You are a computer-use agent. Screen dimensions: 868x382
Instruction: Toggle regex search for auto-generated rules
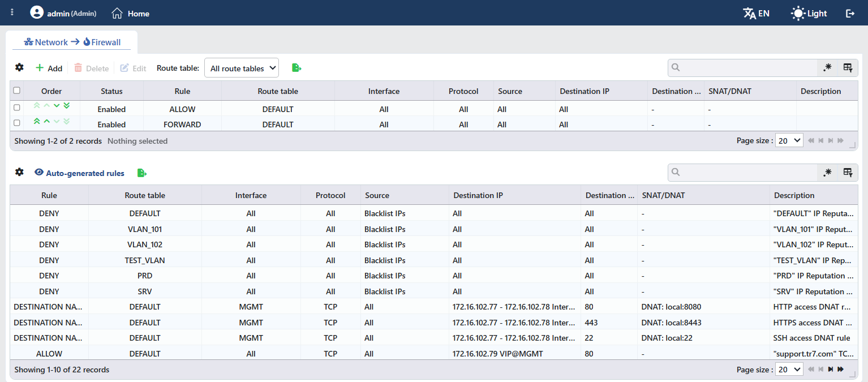pyautogui.click(x=827, y=173)
